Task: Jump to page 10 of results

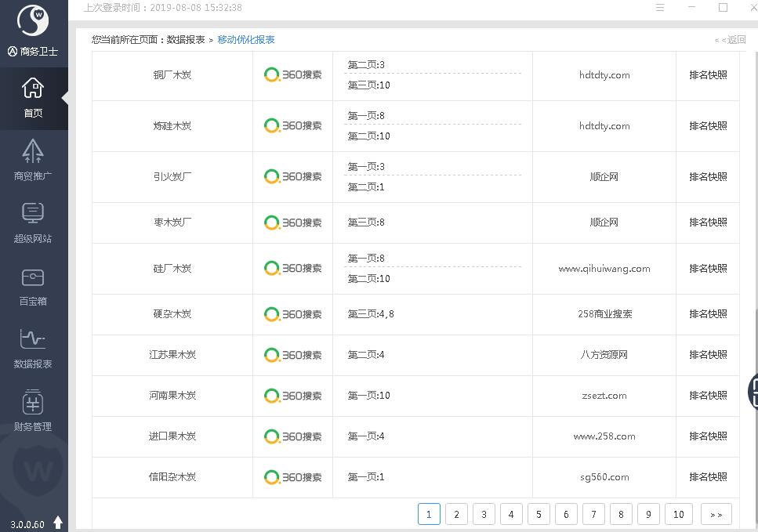Action: [678, 514]
